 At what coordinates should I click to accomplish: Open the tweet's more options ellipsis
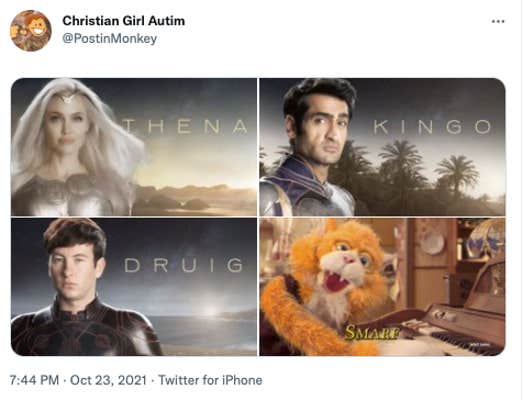coord(498,21)
